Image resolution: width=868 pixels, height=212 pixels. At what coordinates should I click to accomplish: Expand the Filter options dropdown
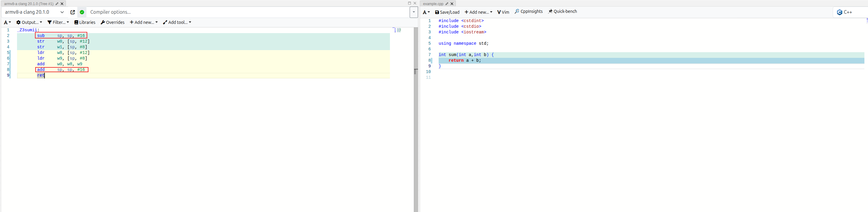click(58, 22)
